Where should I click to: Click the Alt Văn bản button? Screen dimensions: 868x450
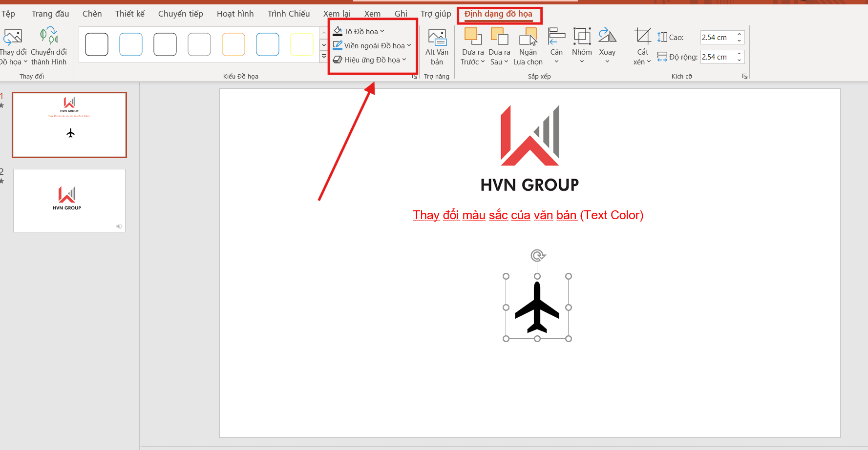tap(437, 47)
